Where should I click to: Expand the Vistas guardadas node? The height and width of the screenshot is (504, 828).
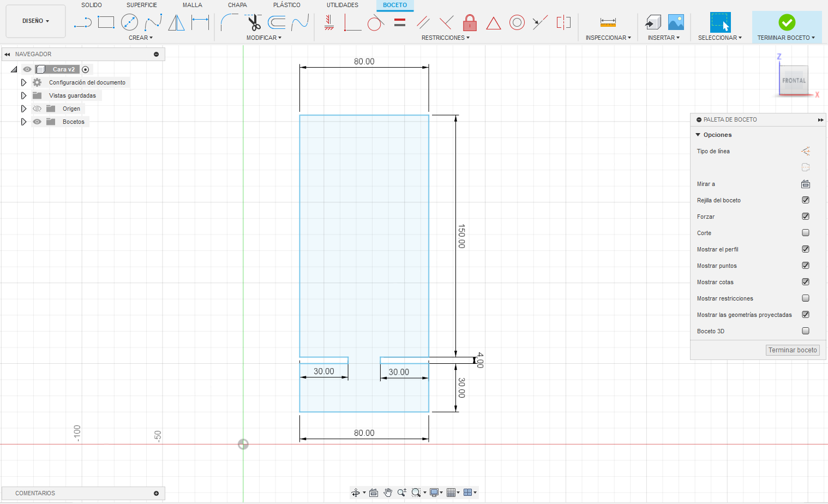click(23, 95)
